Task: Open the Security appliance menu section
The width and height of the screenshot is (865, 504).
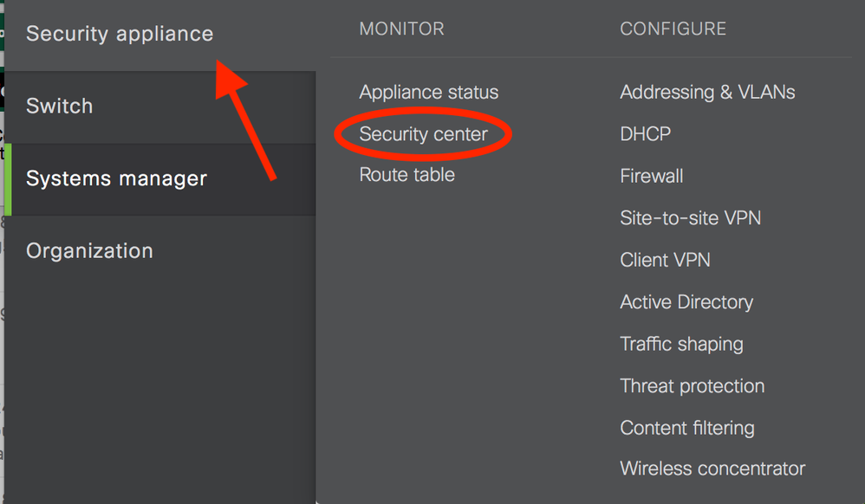Action: coord(120,34)
